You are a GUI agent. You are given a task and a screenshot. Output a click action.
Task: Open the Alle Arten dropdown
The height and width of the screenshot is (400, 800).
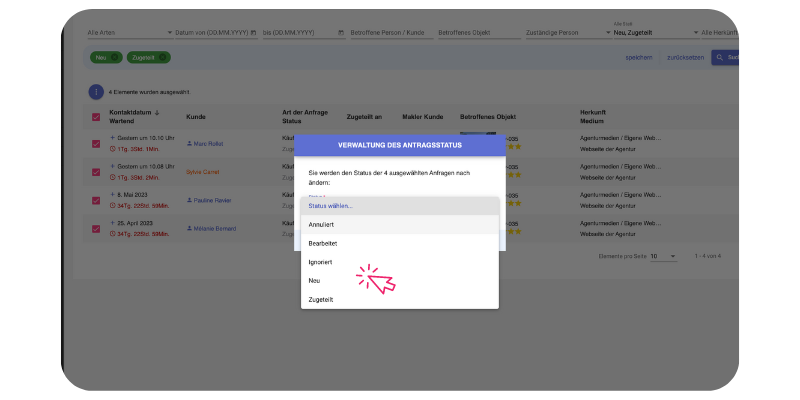(x=130, y=32)
